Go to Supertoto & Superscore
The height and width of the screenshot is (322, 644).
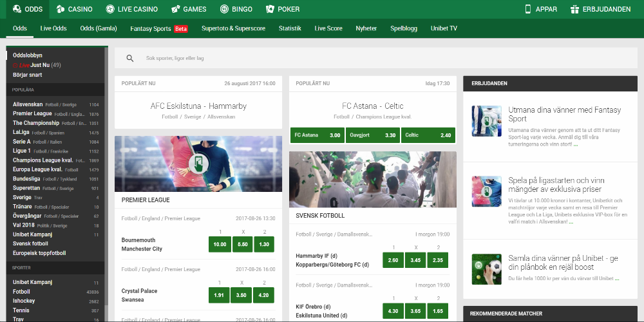233,28
